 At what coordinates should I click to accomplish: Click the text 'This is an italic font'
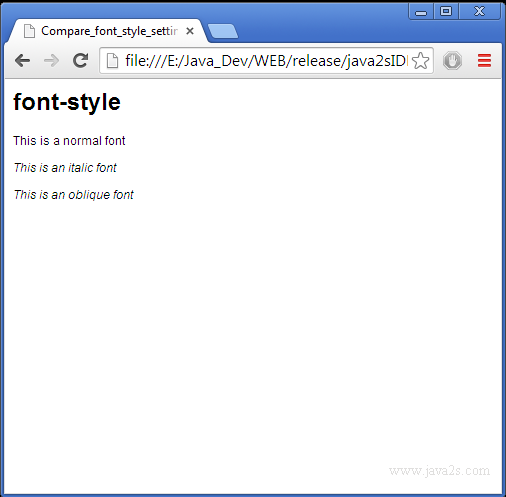65,168
